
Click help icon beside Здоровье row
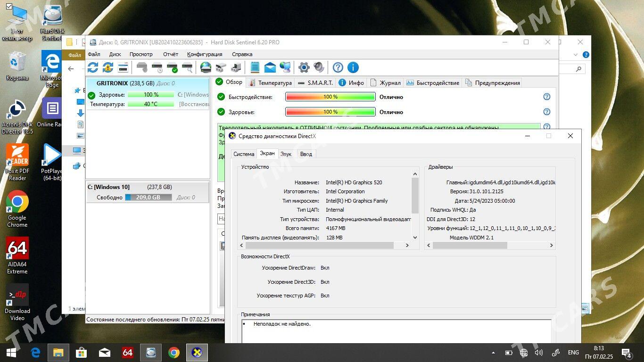547,112
